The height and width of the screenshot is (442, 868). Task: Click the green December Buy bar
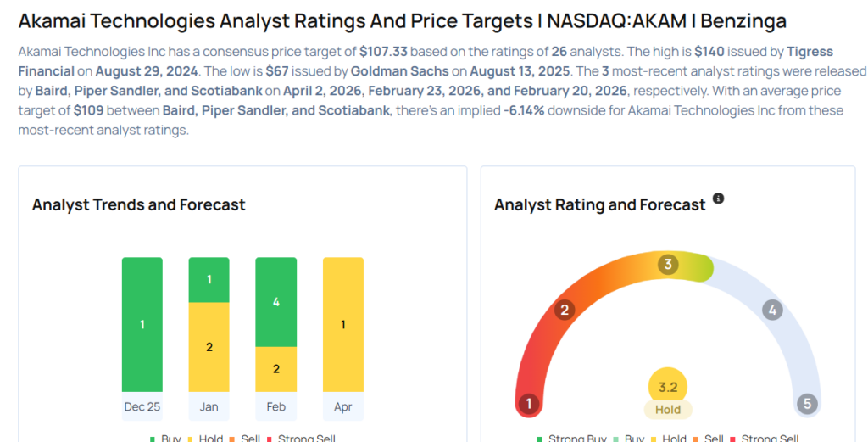click(x=142, y=324)
